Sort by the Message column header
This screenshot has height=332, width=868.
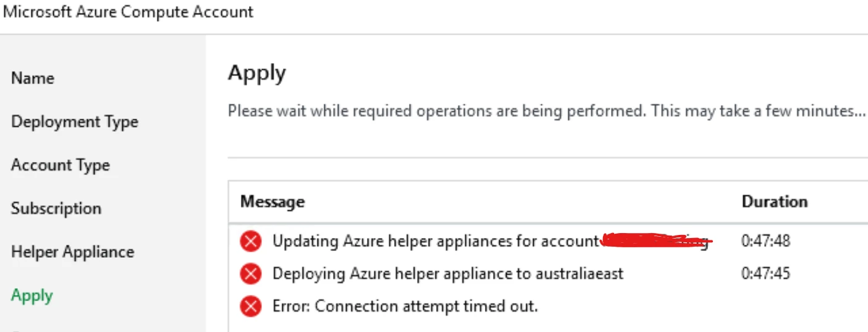272,202
